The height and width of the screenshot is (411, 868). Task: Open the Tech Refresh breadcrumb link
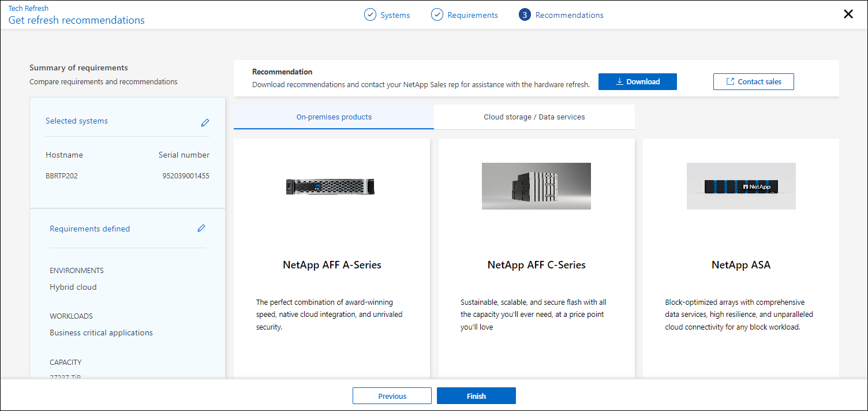coord(28,8)
